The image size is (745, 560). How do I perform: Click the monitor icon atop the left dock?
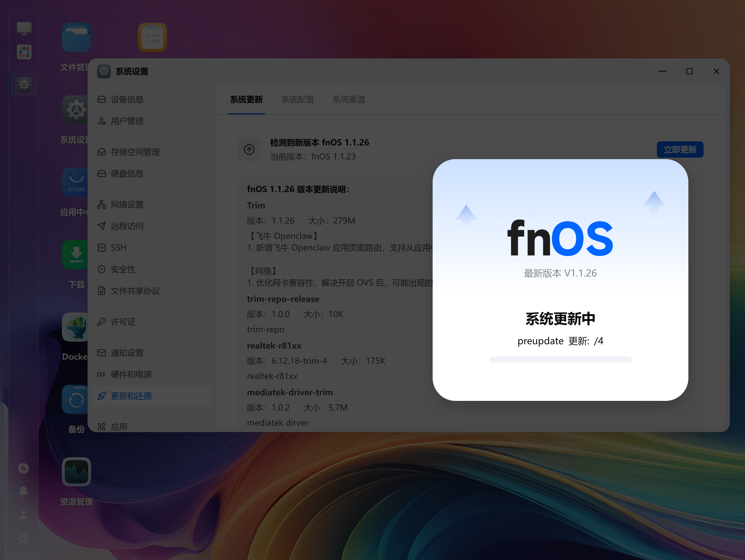pos(24,28)
